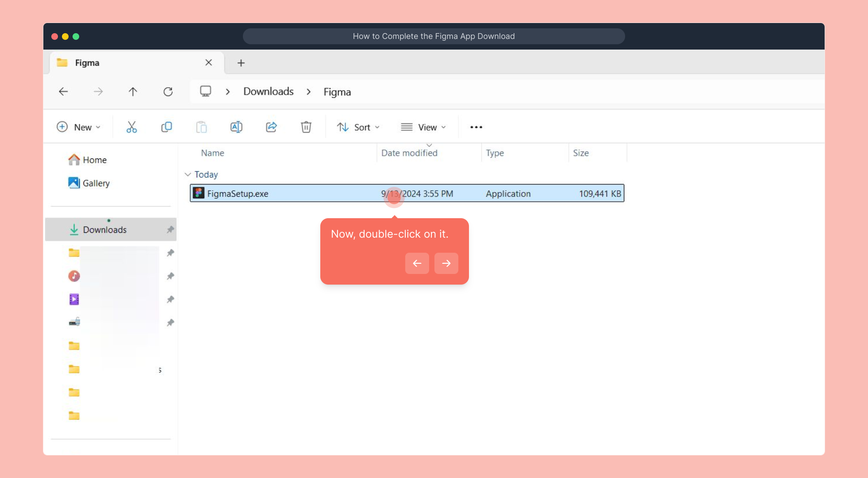Close the Figma tab

click(208, 63)
